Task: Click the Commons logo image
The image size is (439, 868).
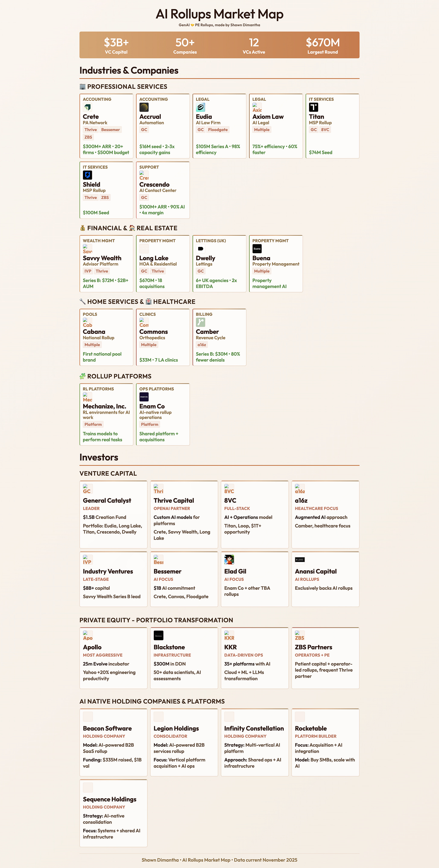Action: (x=144, y=322)
